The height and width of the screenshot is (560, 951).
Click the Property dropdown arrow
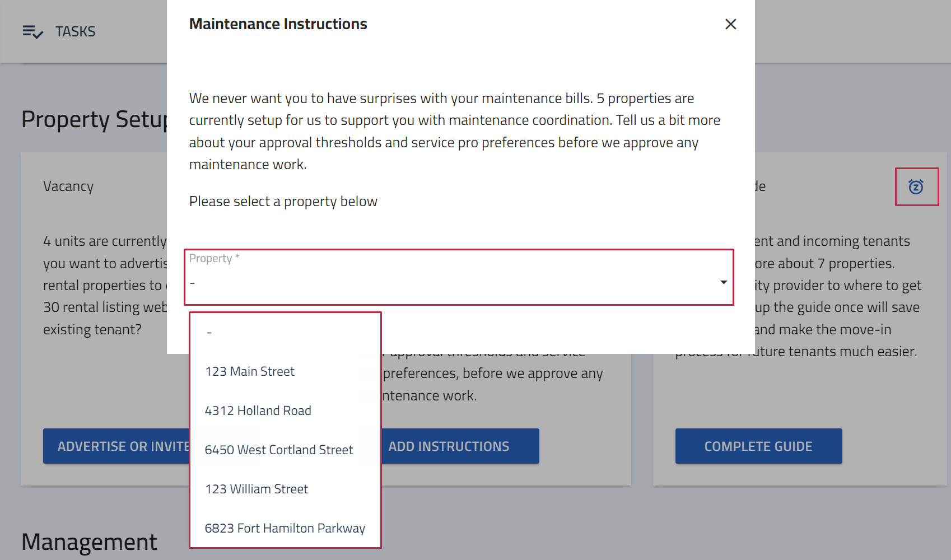724,282
